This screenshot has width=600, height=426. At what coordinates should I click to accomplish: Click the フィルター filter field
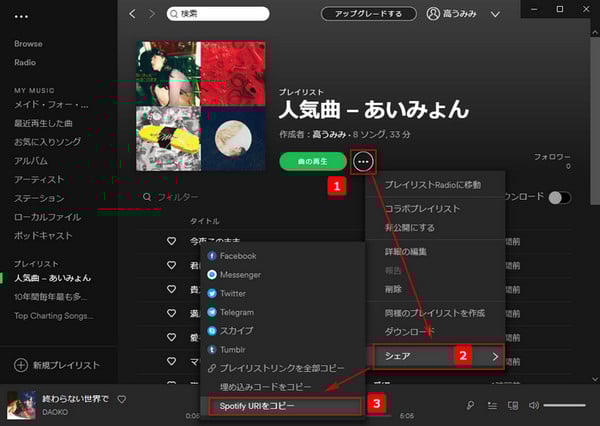point(171,197)
